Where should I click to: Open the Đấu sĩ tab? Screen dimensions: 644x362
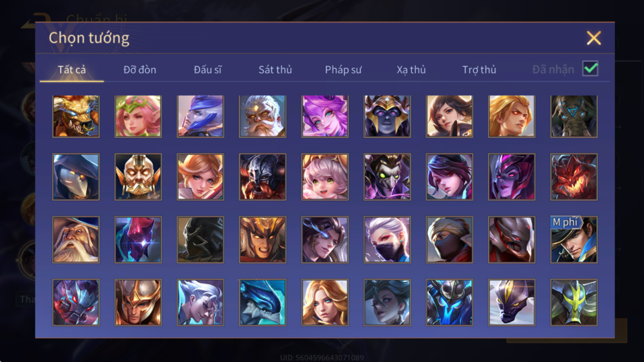point(207,70)
